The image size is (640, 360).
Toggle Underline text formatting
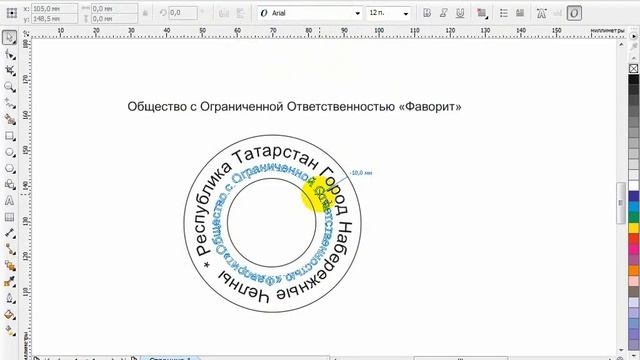click(460, 13)
